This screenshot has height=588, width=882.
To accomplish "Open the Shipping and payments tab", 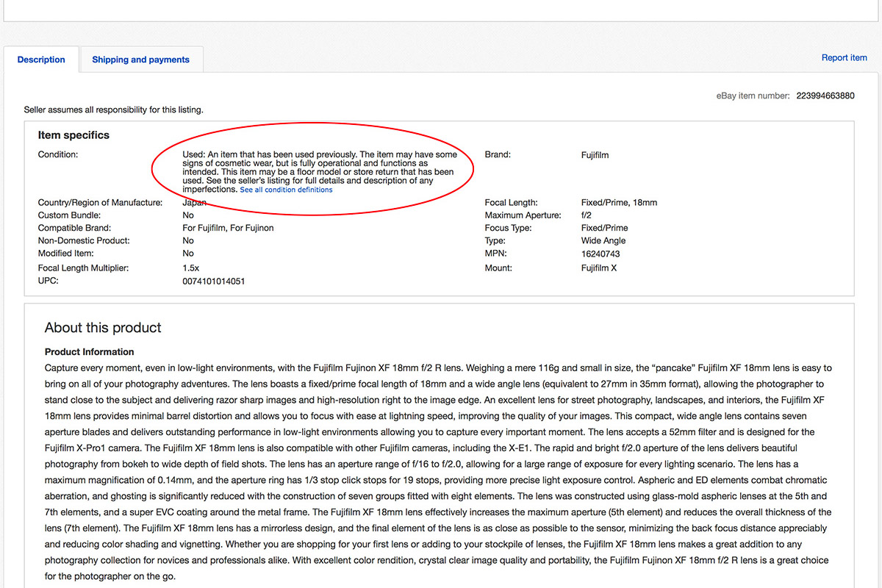I will coord(140,60).
